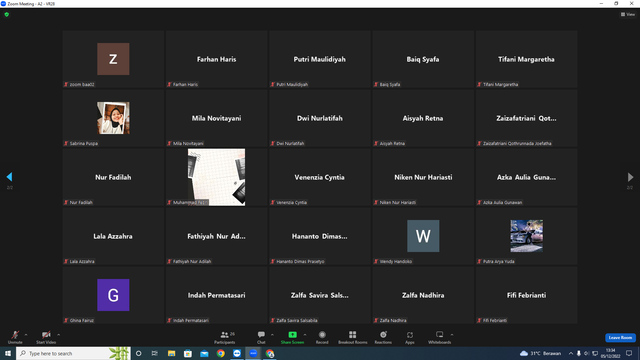Open File Explorer from taskbar
The width and height of the screenshot is (640, 360).
tap(171, 353)
